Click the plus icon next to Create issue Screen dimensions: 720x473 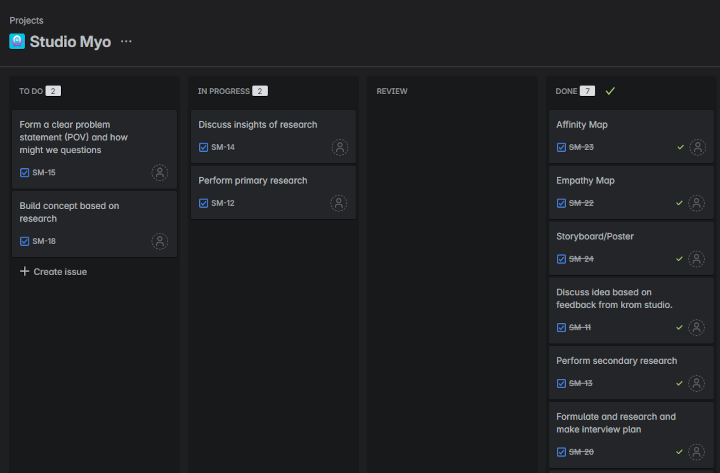point(24,271)
